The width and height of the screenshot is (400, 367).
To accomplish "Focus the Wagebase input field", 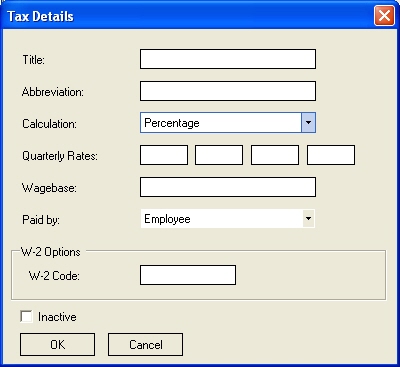I will (x=228, y=187).
